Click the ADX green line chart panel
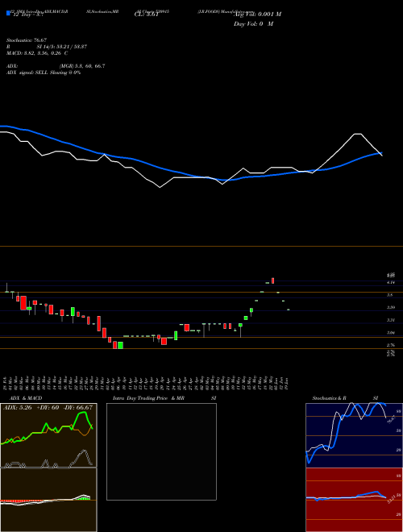The height and width of the screenshot is (532, 403). (48, 435)
